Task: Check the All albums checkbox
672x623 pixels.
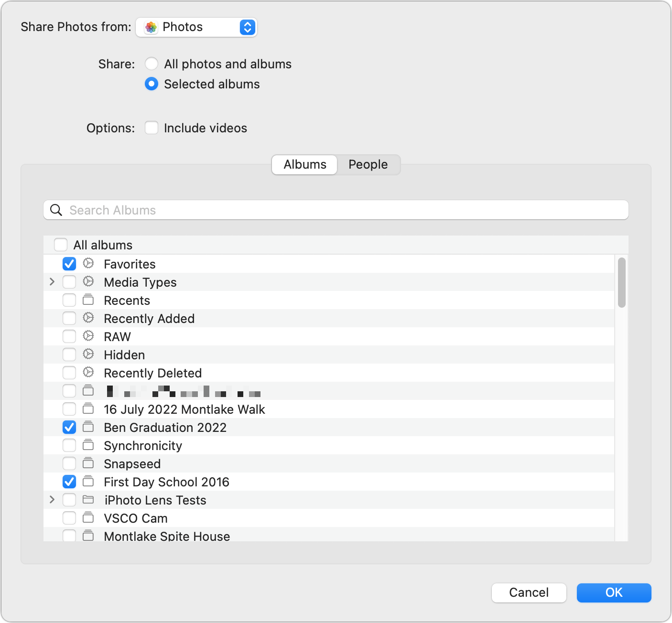Action: 61,245
